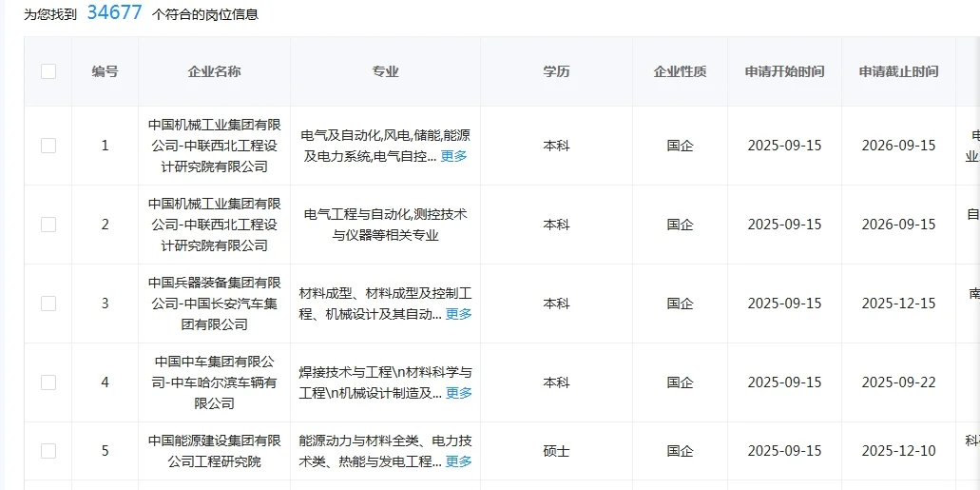The width and height of the screenshot is (980, 490).
Task: Click the 国企 cell in row 4
Action: pos(680,382)
